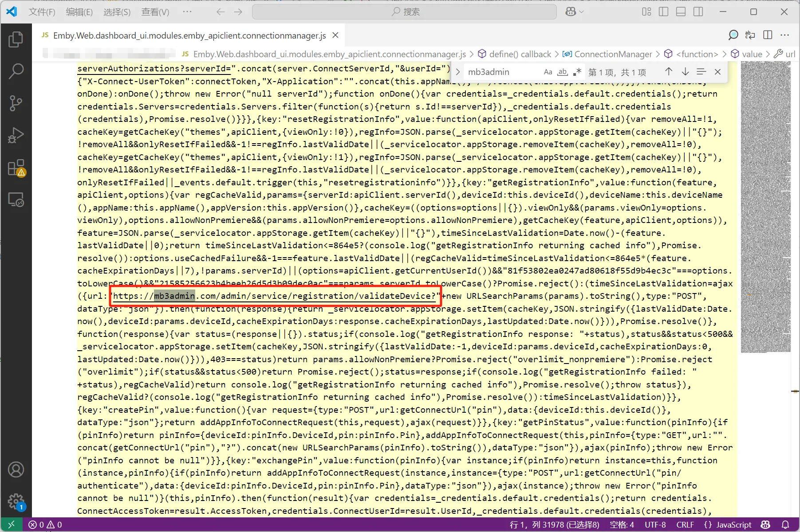Screen dimensions: 800x532
Task: Expand find to replace mode
Action: (457, 71)
